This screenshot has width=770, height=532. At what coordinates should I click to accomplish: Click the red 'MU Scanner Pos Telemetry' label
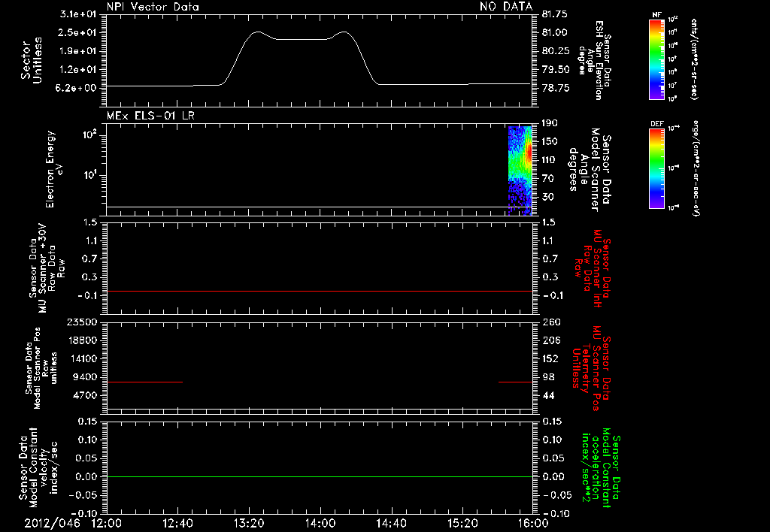tap(591, 368)
